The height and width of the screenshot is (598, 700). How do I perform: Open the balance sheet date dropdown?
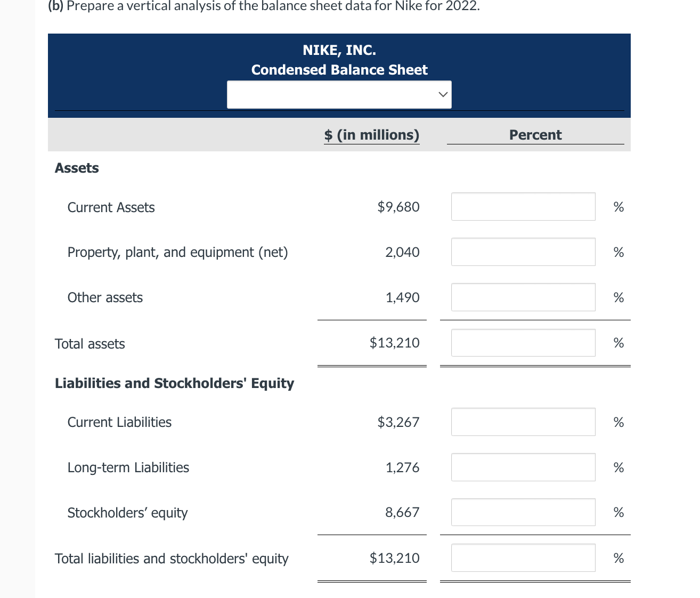339,95
